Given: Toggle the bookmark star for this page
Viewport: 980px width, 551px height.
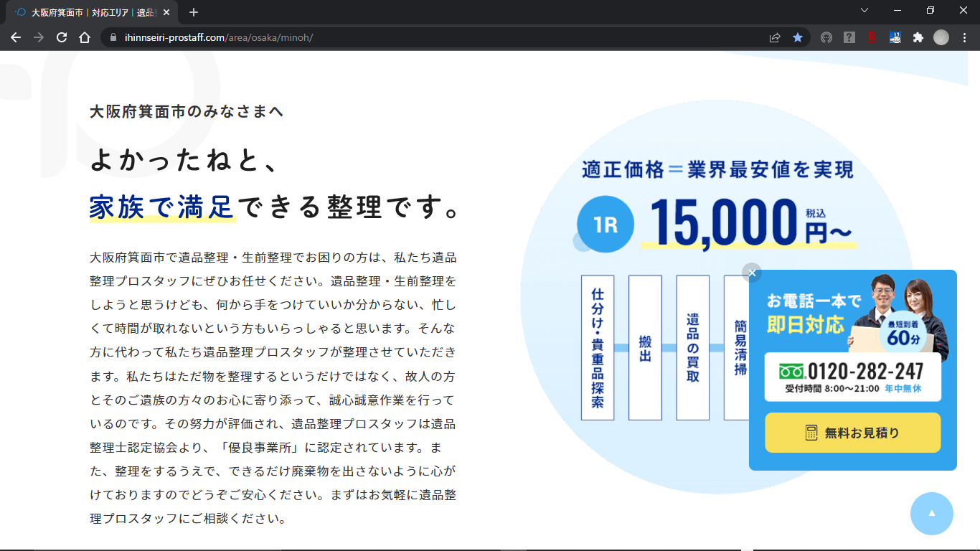Looking at the screenshot, I should tap(798, 38).
